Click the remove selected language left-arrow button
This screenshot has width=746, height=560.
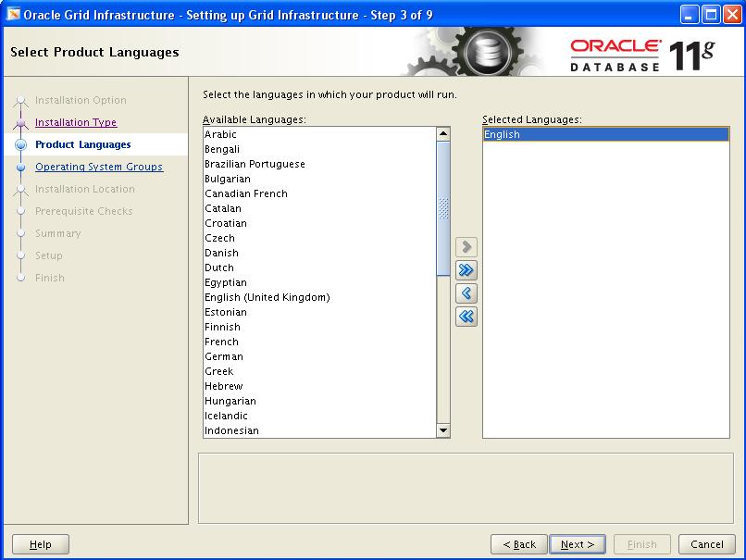tap(466, 293)
